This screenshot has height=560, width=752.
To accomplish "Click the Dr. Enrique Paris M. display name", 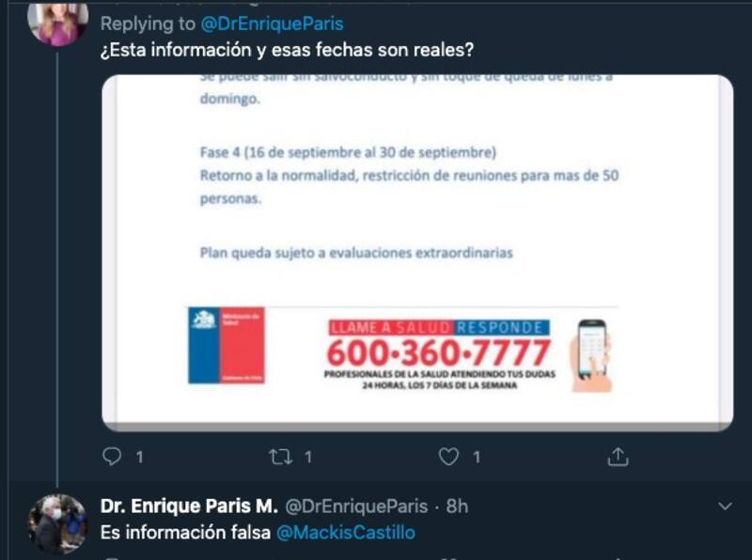I will click(x=189, y=506).
